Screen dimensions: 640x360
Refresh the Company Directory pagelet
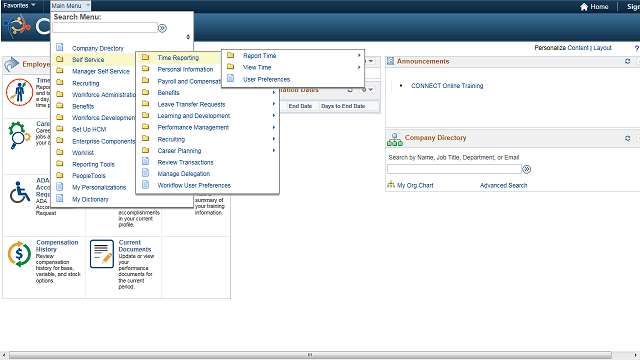[x=627, y=138]
